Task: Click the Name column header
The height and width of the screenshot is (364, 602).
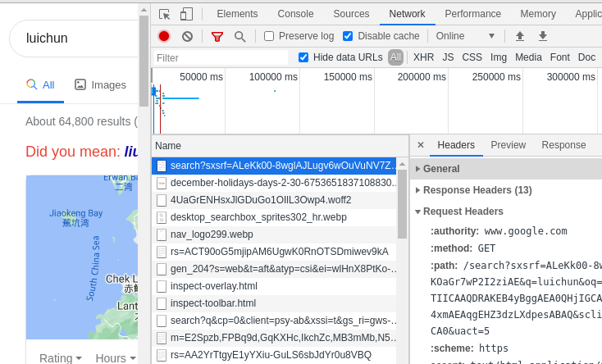Action: tap(280, 146)
